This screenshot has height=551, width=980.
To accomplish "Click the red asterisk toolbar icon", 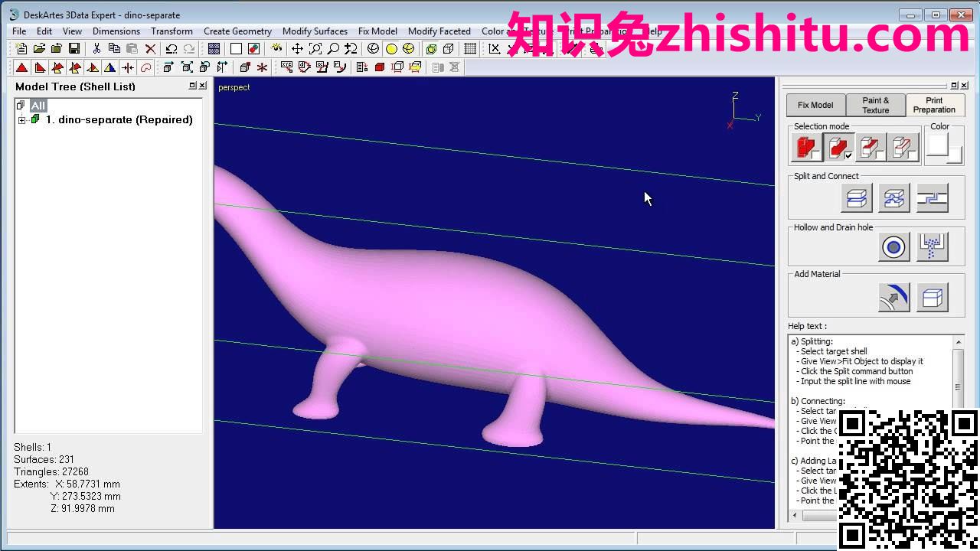I will point(262,67).
